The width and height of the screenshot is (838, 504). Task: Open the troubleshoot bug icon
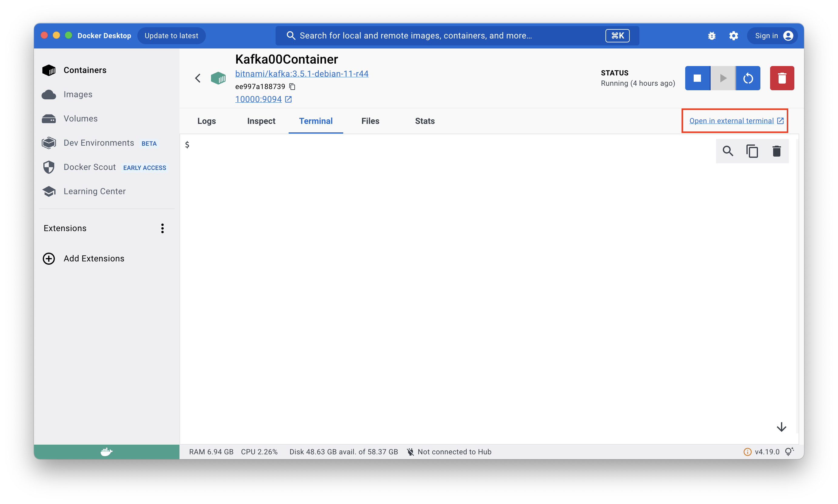coord(712,36)
